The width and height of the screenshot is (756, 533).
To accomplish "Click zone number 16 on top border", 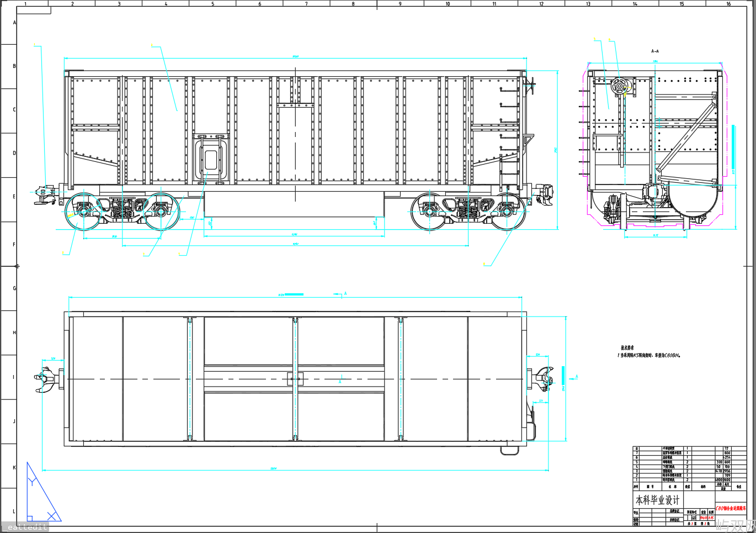I will (x=728, y=4).
